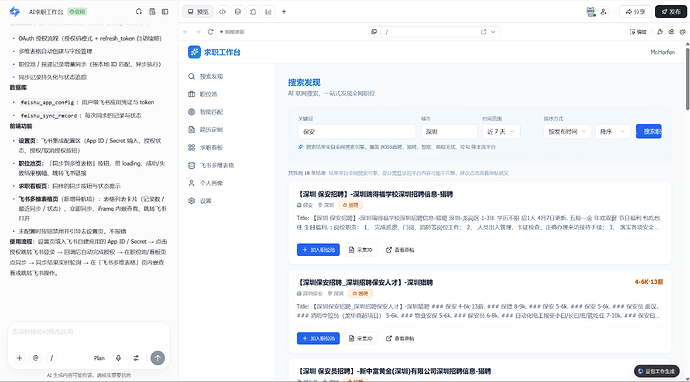Click the city field containing 深圳
690x382 pixels.
click(x=449, y=132)
